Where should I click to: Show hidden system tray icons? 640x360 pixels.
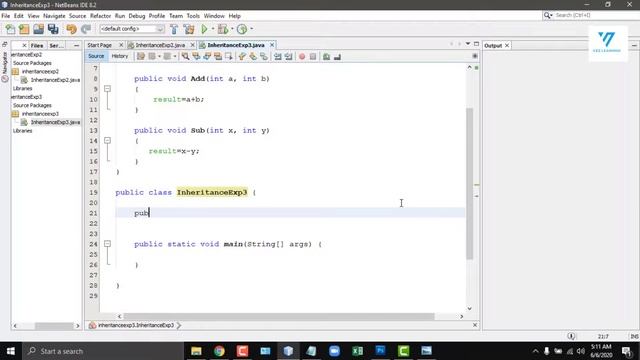coord(535,351)
